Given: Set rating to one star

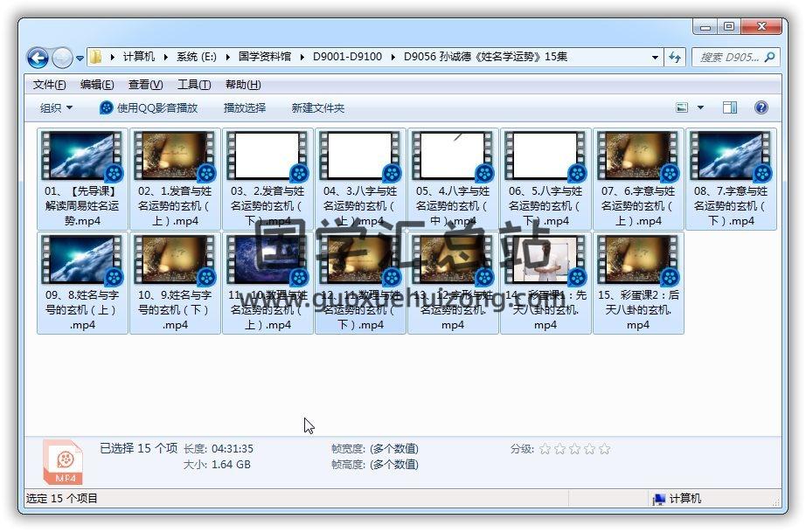Looking at the screenshot, I should click(545, 449).
